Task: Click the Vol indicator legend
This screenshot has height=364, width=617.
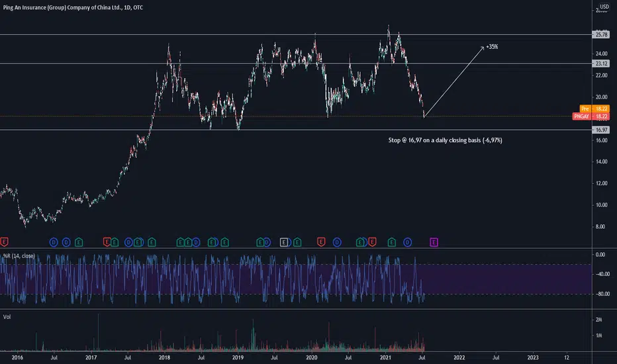Action: coord(7,317)
